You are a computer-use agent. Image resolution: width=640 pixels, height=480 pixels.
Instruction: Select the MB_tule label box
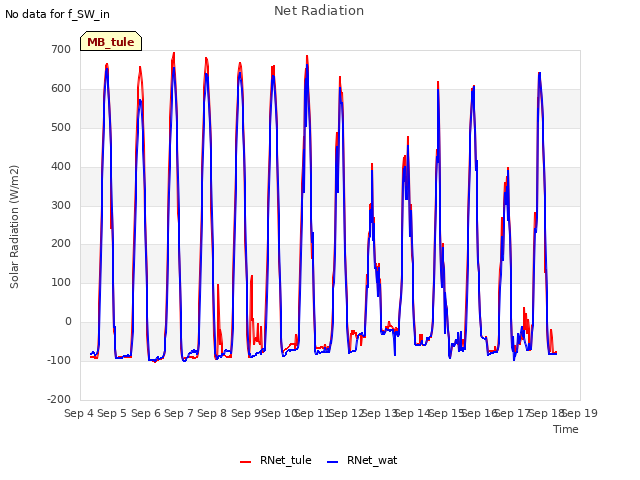pos(111,41)
